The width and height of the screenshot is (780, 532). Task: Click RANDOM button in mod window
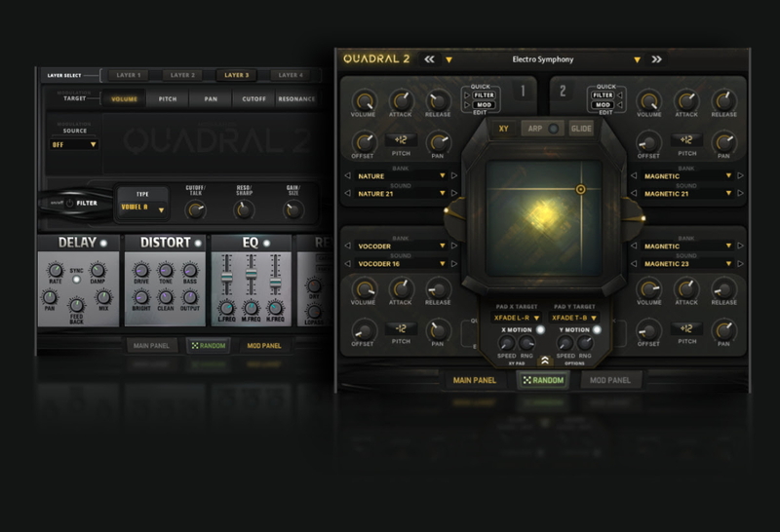[x=209, y=346]
